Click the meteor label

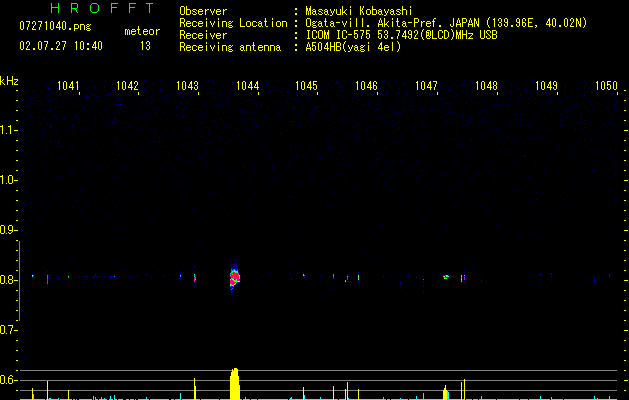pyautogui.click(x=142, y=31)
